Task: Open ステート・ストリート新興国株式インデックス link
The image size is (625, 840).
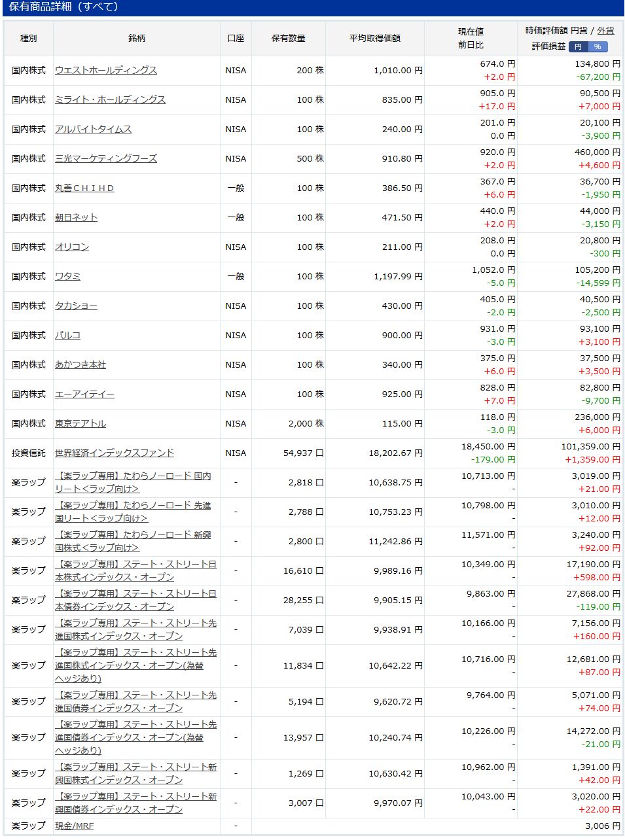Action: pos(135,773)
